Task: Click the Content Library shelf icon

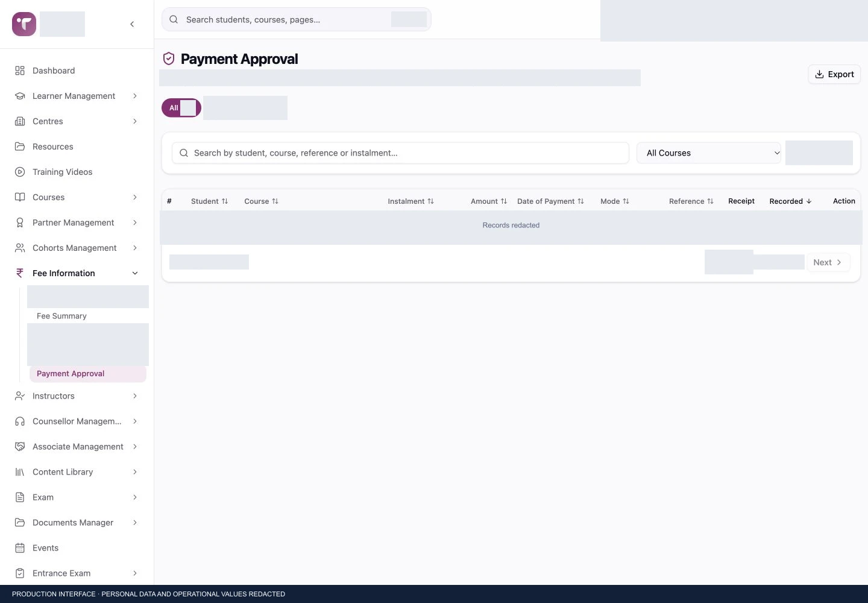Action: pos(20,472)
